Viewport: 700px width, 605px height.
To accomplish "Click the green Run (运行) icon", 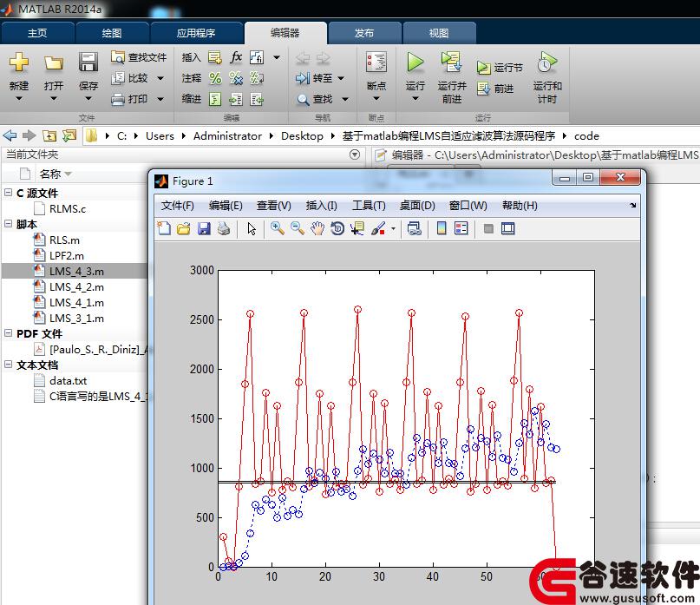I will tap(415, 62).
